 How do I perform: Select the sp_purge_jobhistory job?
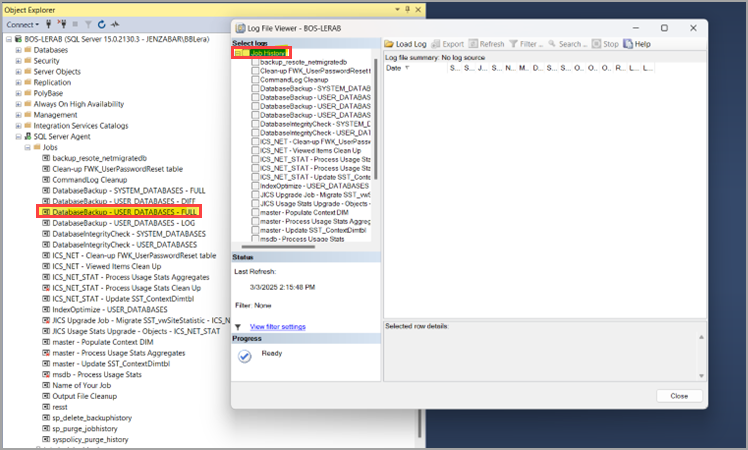[x=84, y=429]
